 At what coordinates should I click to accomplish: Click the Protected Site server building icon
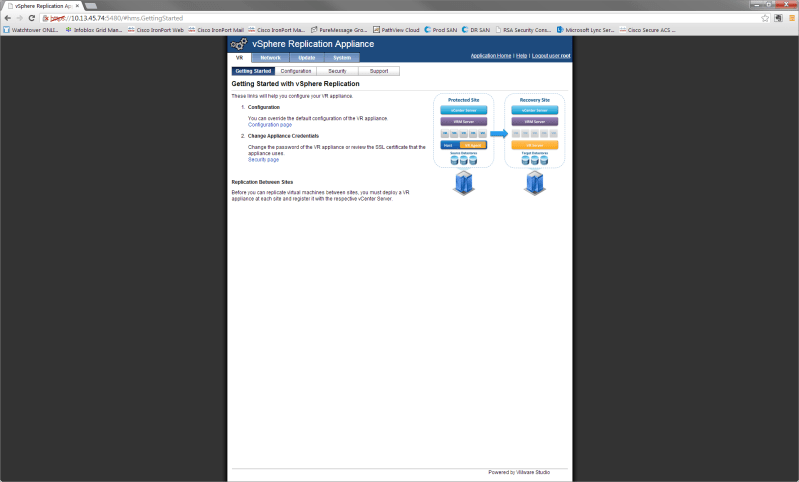pos(463,182)
